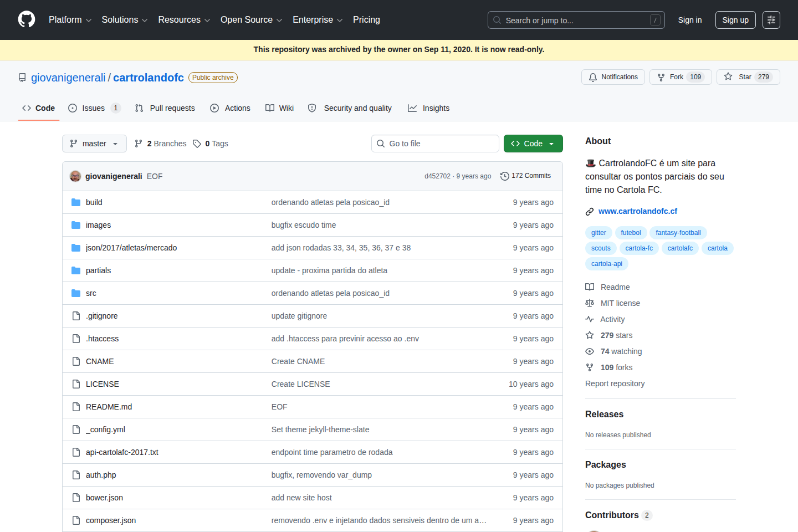
Task: Expand the Platform menu
Action: (70, 20)
